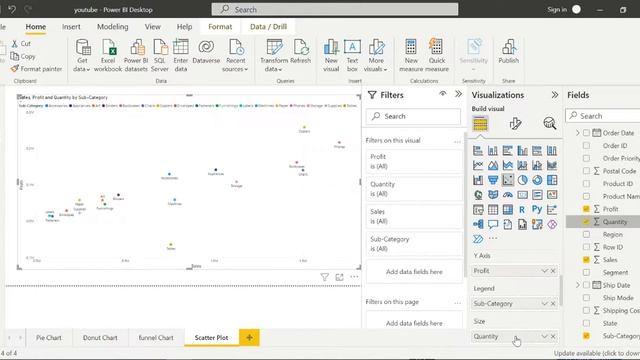640x360 pixels.
Task: Select the Funnel visual icon
Action: (493, 180)
